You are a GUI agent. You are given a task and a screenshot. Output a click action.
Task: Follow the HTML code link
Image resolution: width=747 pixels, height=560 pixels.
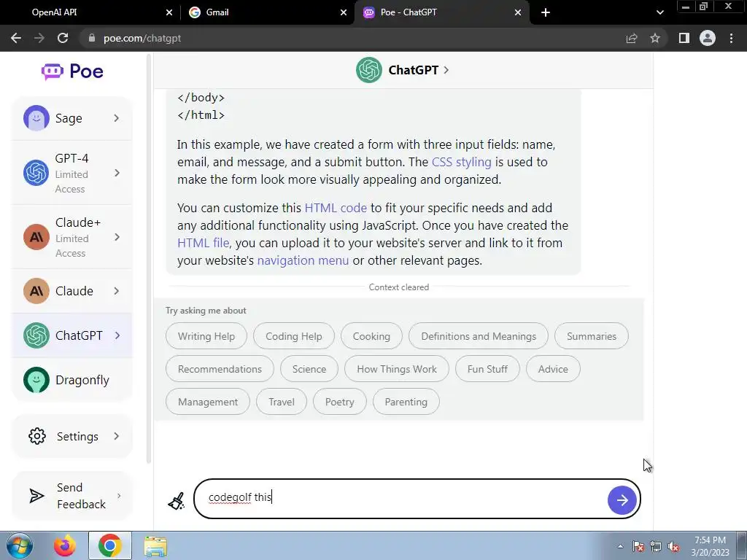336,208
